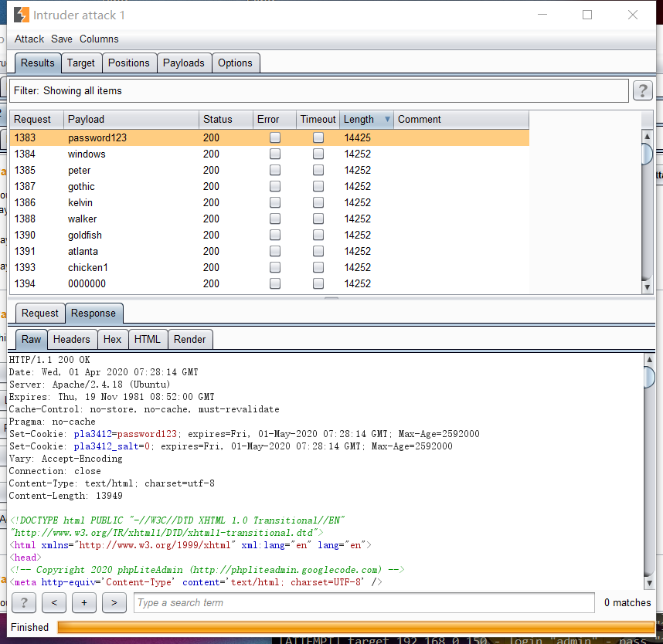This screenshot has width=663, height=644.
Task: Select the kelvin payload row
Action: click(270, 203)
